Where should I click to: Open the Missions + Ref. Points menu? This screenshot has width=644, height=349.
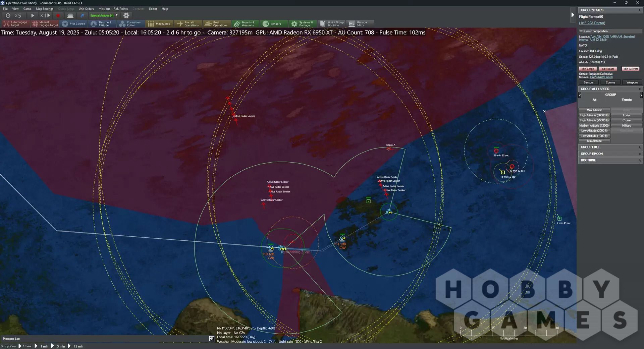tap(113, 9)
